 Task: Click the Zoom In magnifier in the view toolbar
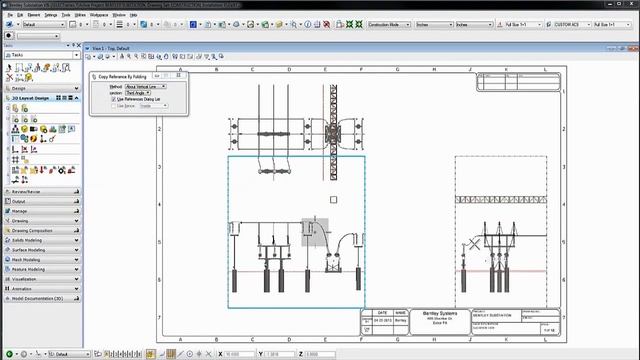pos(129,56)
